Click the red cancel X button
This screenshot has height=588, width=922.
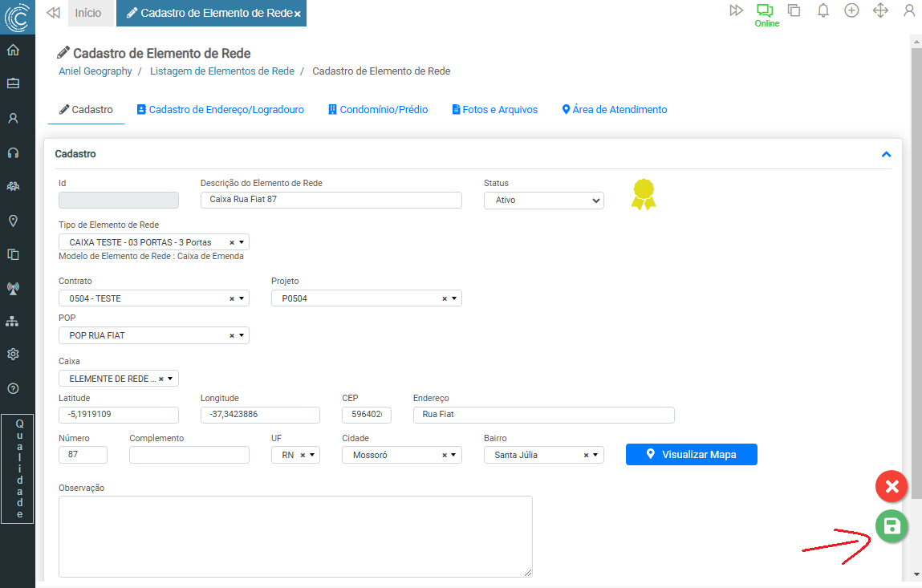click(x=891, y=486)
